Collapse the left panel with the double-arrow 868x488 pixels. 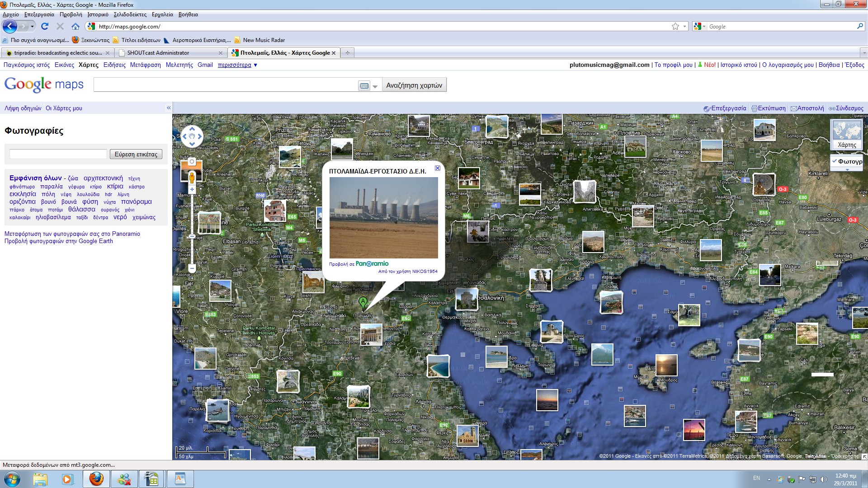tap(169, 108)
